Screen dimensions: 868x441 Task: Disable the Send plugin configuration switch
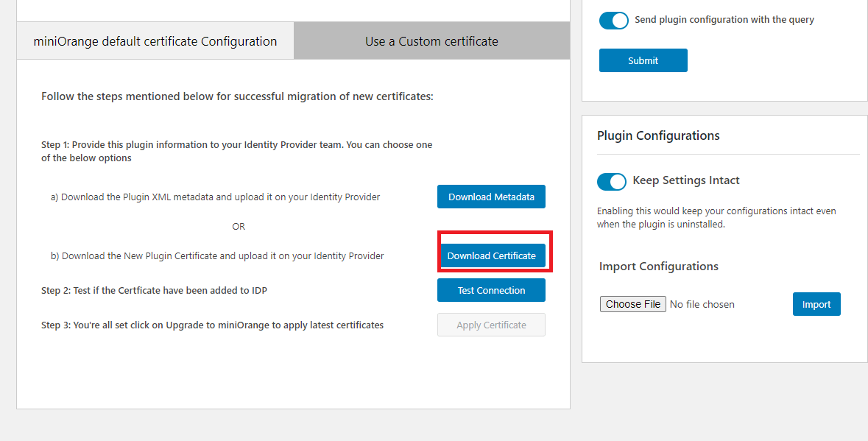coord(613,20)
